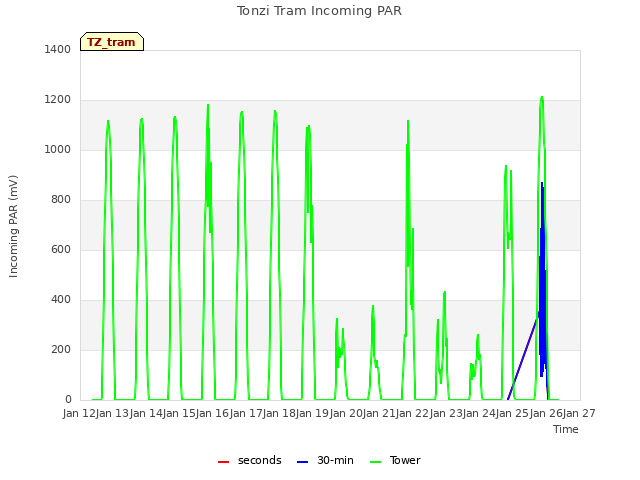Click the Jan 23 x-axis label
Screen dimensions: 640x480
coord(446,413)
